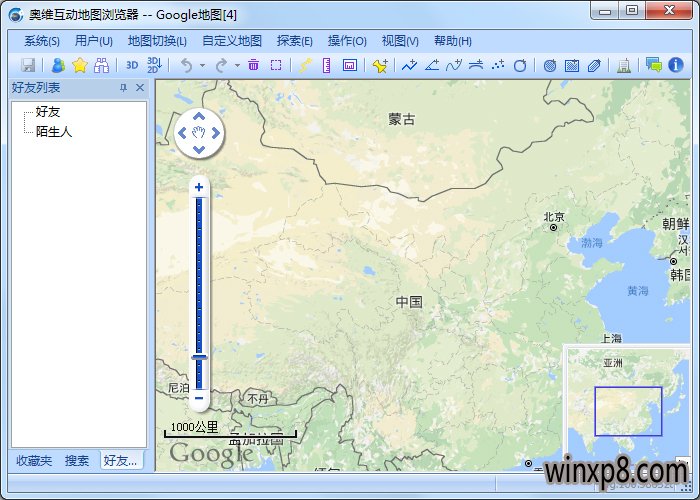Open the 探索(E) menu
Viewport: 700px width, 500px height.
295,41
